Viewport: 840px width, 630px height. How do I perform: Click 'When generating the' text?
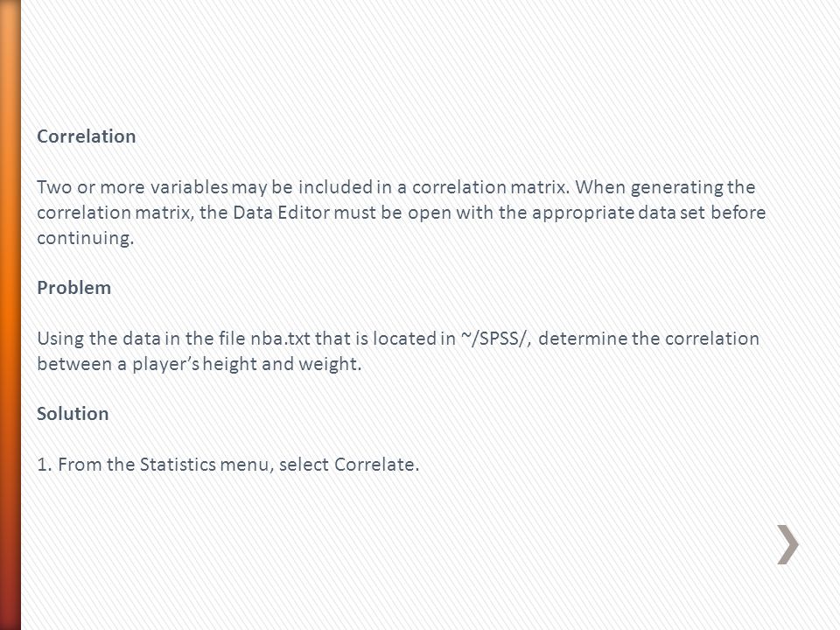coord(665,187)
